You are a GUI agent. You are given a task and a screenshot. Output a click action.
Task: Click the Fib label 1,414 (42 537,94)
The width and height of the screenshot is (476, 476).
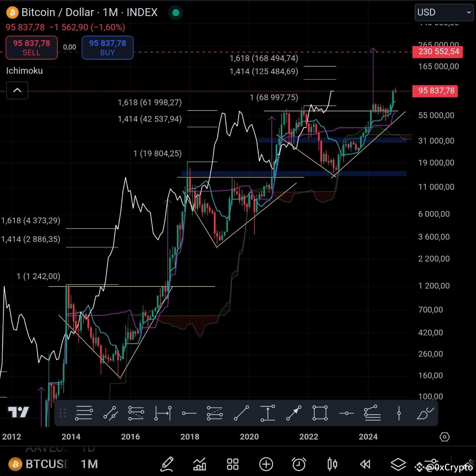tap(150, 119)
